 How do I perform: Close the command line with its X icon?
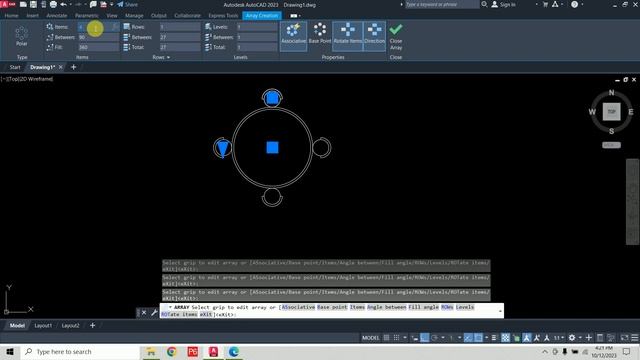tap(144, 313)
